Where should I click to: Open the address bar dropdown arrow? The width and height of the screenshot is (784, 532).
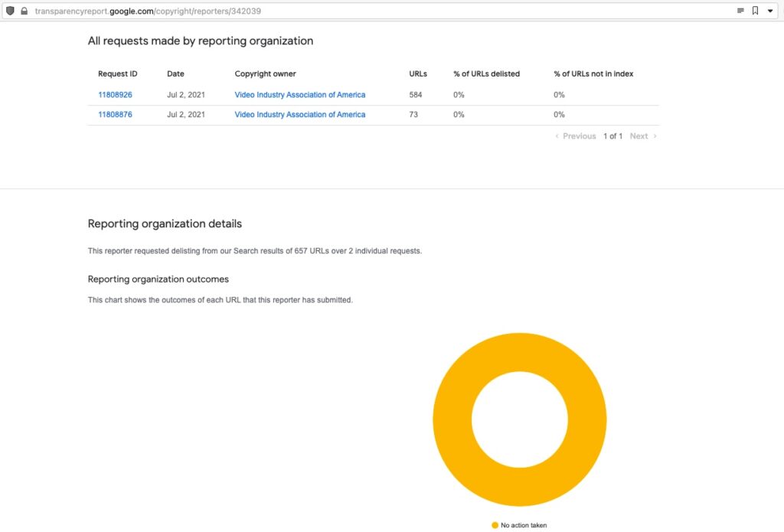(x=771, y=11)
